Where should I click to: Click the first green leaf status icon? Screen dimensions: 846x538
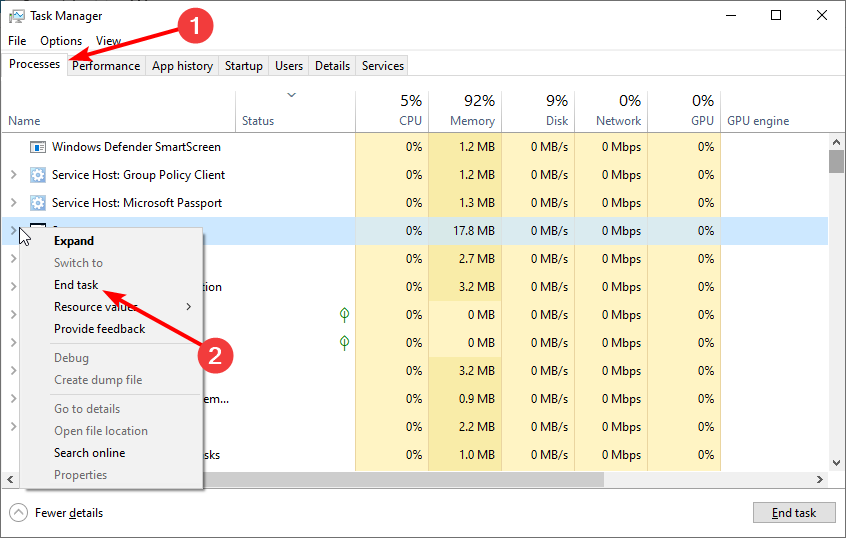(344, 315)
